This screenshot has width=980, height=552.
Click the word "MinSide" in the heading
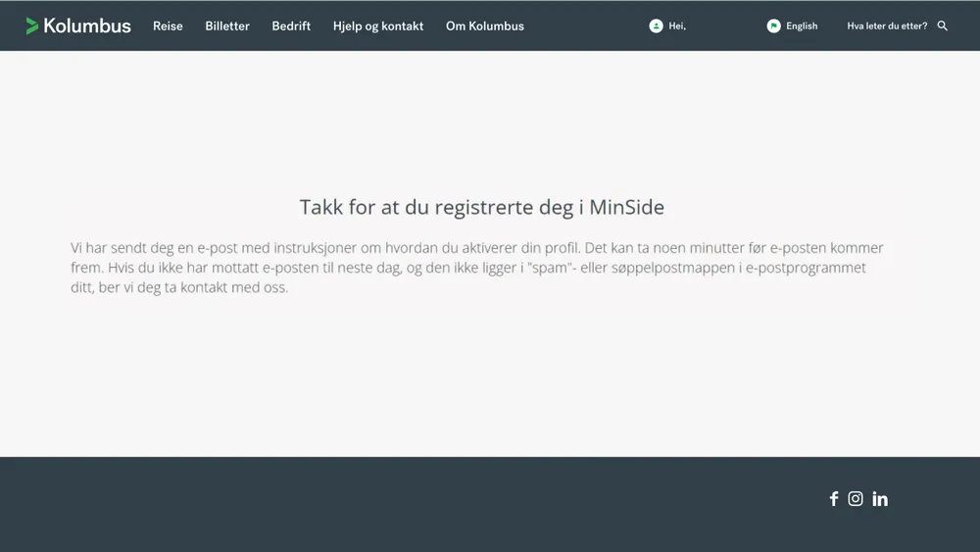click(626, 208)
